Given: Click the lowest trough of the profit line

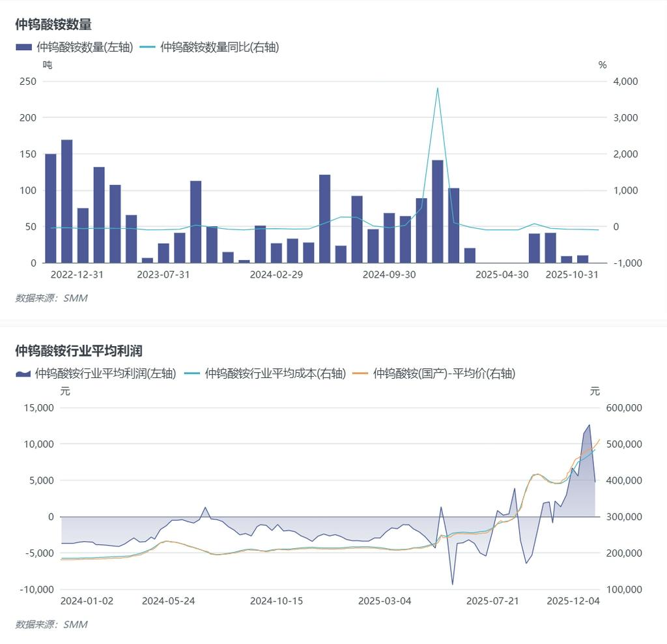Looking at the screenshot, I should pos(452,584).
